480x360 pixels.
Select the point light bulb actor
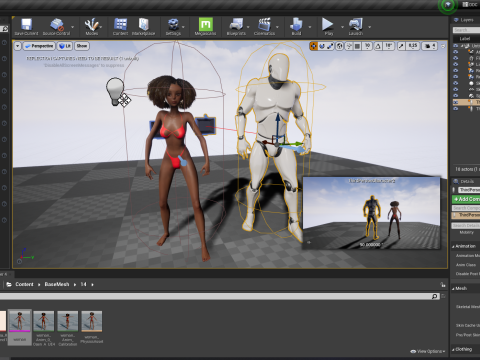click(115, 91)
